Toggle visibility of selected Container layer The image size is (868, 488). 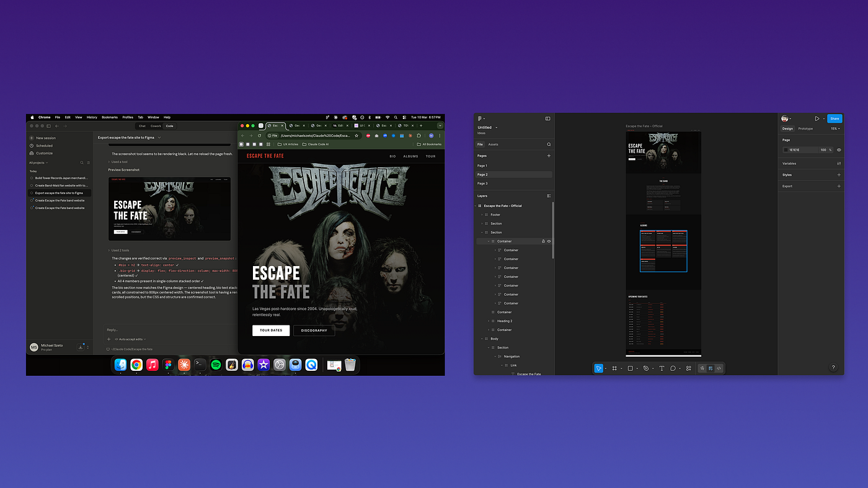(549, 241)
